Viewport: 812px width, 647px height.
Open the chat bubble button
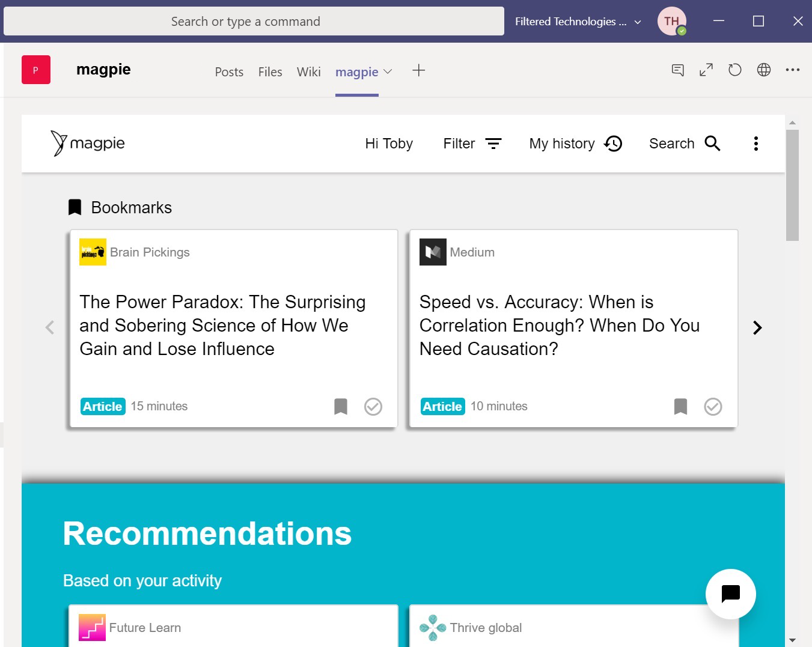[x=731, y=594]
